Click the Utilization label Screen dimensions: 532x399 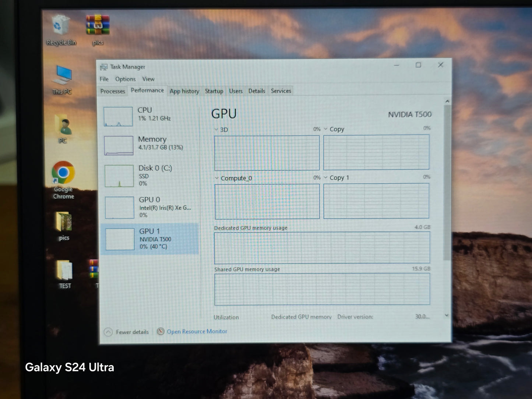[x=226, y=317]
